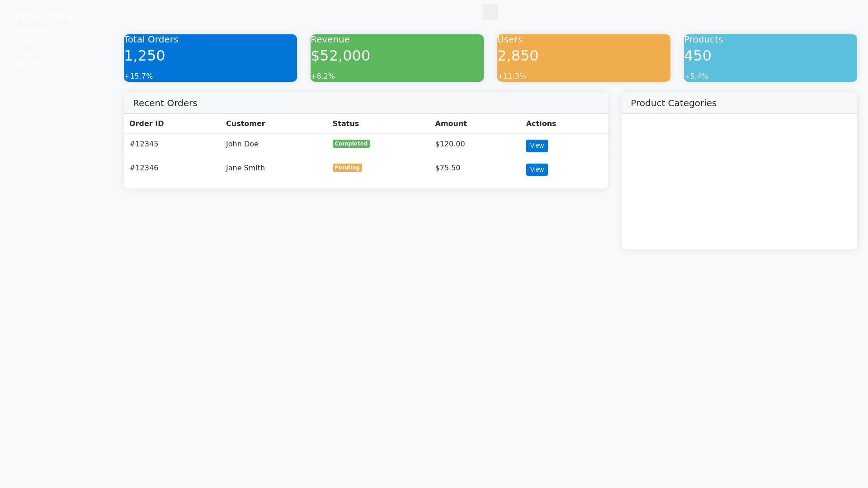Click the Amount column header

(451, 123)
